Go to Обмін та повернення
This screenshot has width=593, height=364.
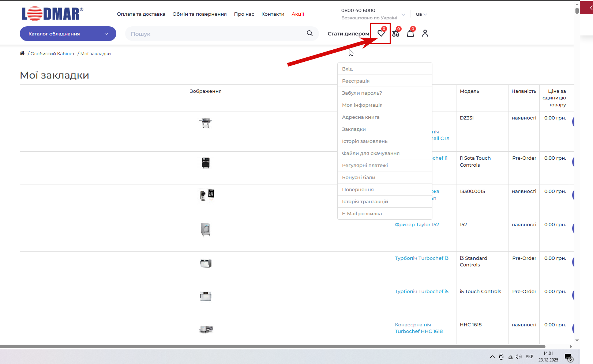pos(200,14)
